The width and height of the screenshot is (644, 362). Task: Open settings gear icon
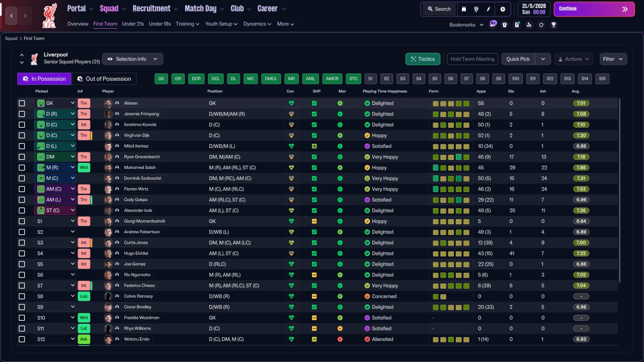[502, 9]
